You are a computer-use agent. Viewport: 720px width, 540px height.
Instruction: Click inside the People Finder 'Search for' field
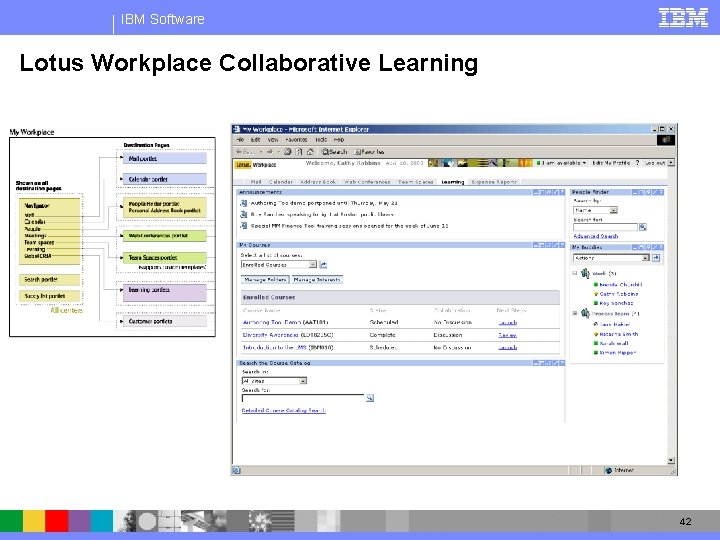(605, 227)
